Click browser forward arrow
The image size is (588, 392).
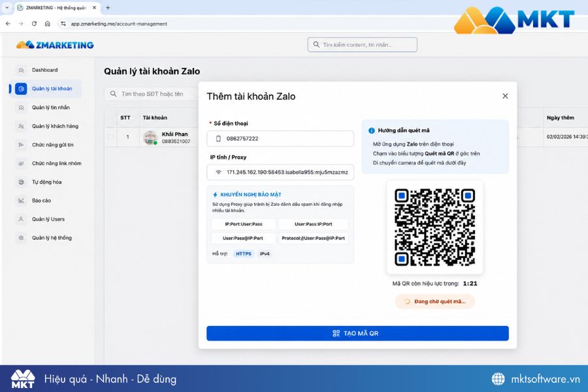21,24
